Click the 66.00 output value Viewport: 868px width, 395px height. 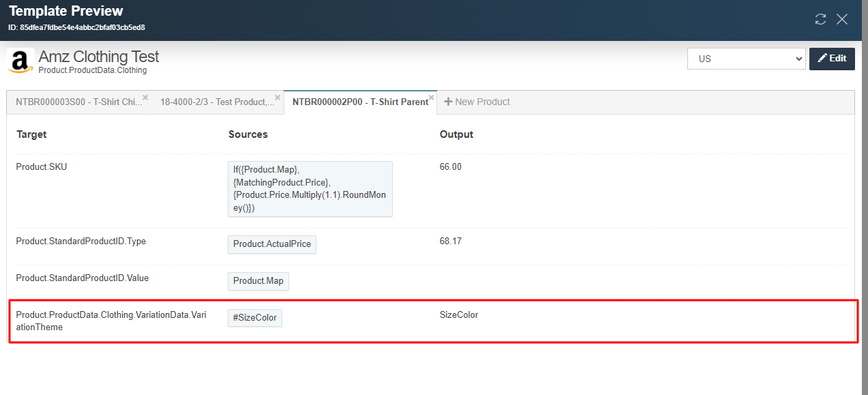(x=450, y=167)
